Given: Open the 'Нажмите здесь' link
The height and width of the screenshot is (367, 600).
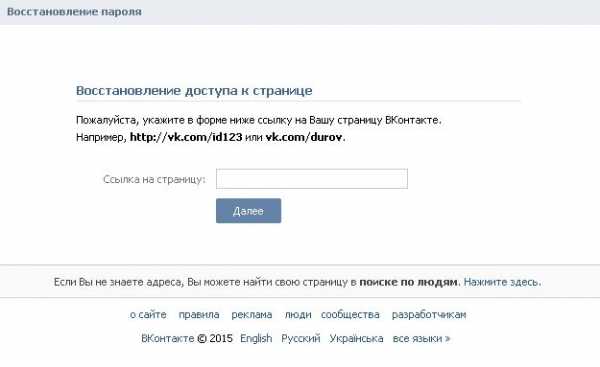Looking at the screenshot, I should [502, 282].
